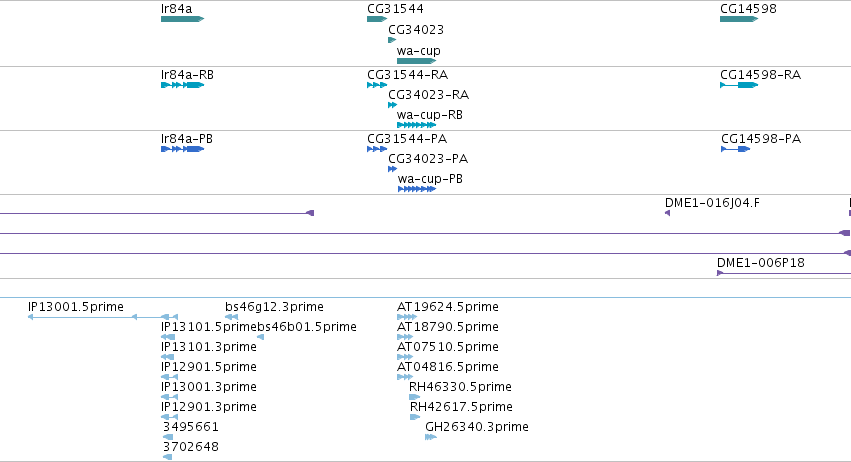
Task: Click the GH26340.3prime EST glyph
Action: point(431,437)
